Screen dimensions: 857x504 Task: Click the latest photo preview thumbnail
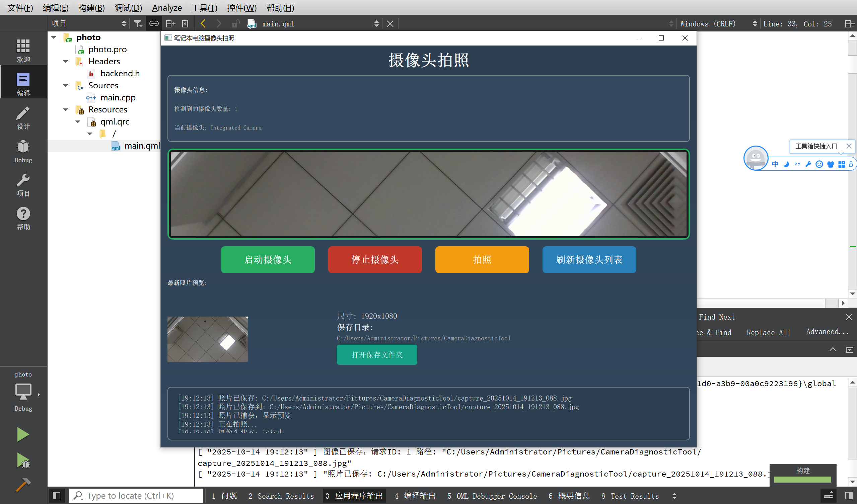207,339
